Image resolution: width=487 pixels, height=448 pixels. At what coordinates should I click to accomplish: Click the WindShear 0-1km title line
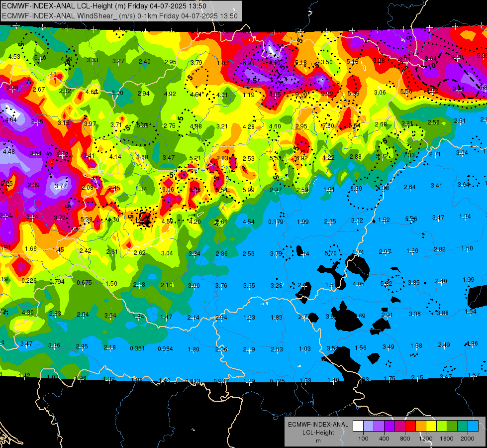tap(120, 16)
